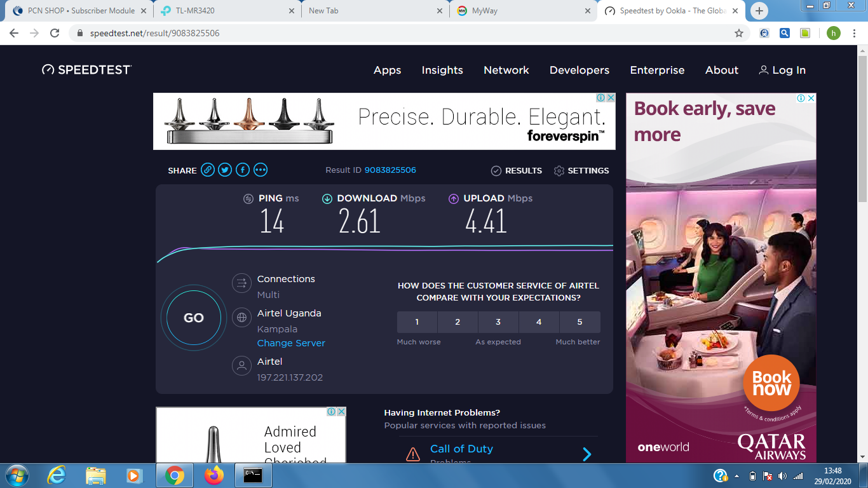Open the Insights menu
This screenshot has width=868, height=488.
click(x=442, y=71)
